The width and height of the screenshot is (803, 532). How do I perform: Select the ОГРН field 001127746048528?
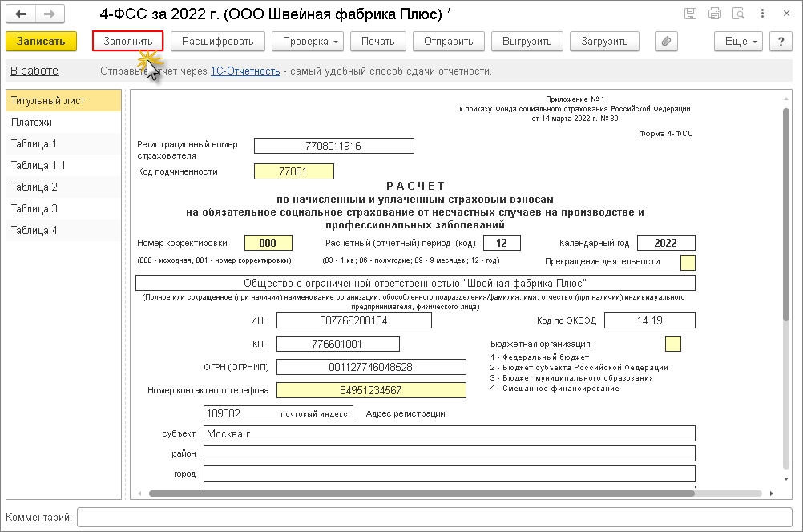[x=371, y=367]
